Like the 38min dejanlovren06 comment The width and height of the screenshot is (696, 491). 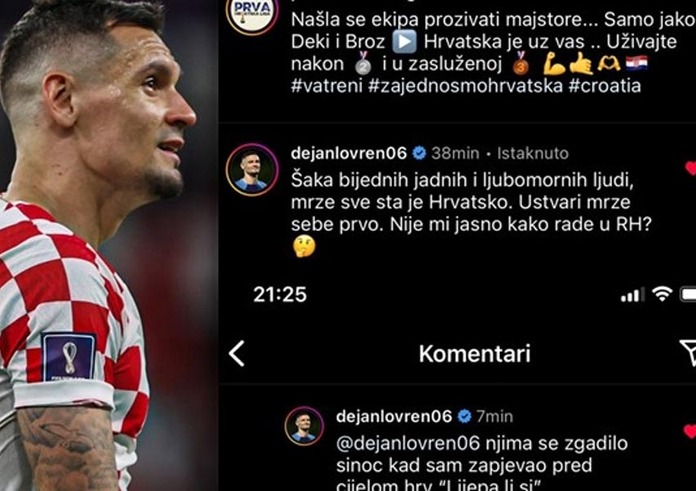click(690, 168)
